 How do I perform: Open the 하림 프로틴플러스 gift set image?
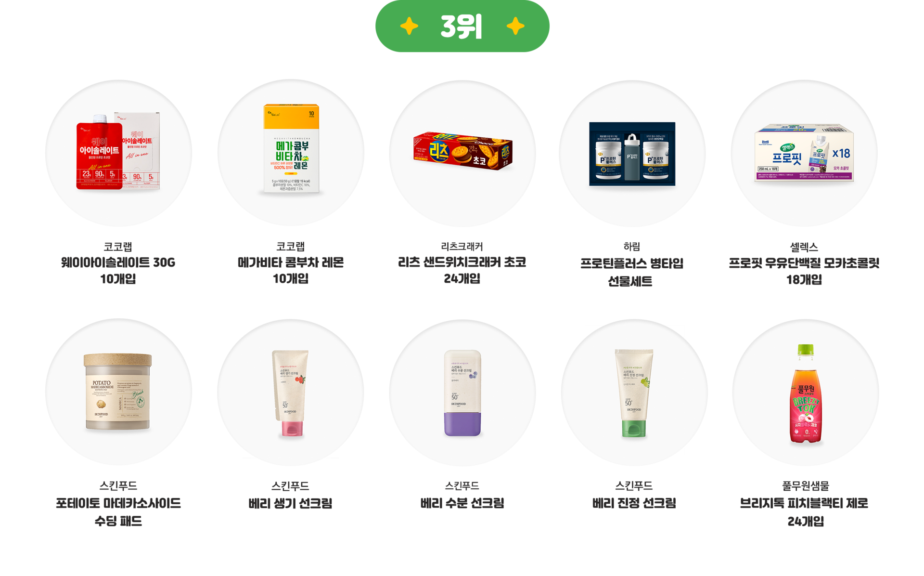[632, 153]
